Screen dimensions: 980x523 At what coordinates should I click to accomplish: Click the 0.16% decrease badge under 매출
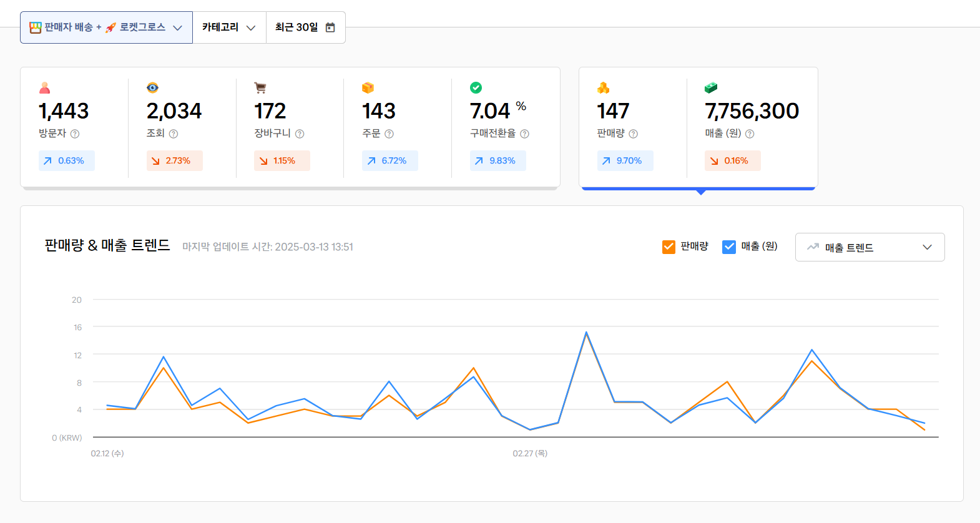point(733,160)
